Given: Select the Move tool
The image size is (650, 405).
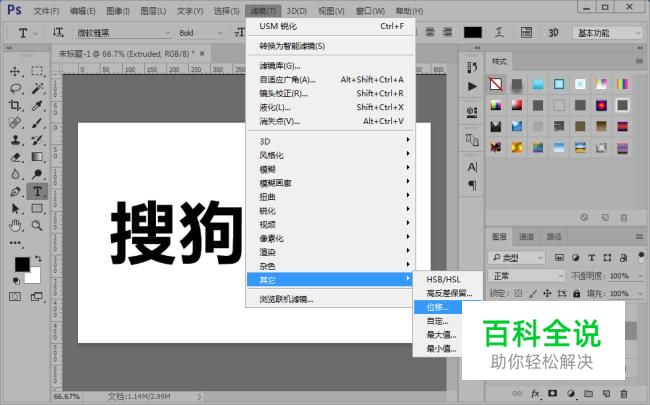Looking at the screenshot, I should pos(15,71).
